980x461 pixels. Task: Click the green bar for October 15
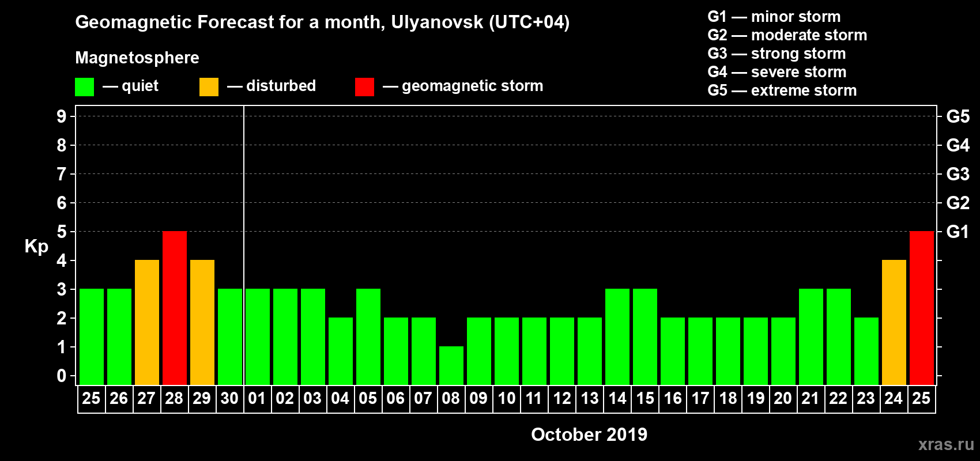tap(645, 337)
